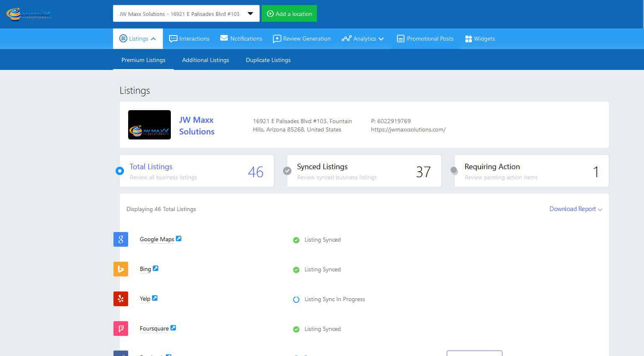Open Foursquare external link icon
This screenshot has height=356, width=644.
(173, 328)
